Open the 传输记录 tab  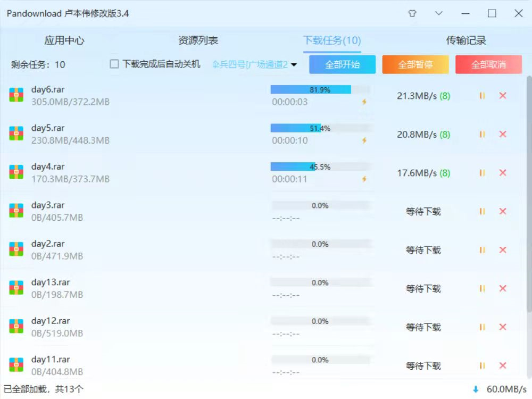click(467, 39)
